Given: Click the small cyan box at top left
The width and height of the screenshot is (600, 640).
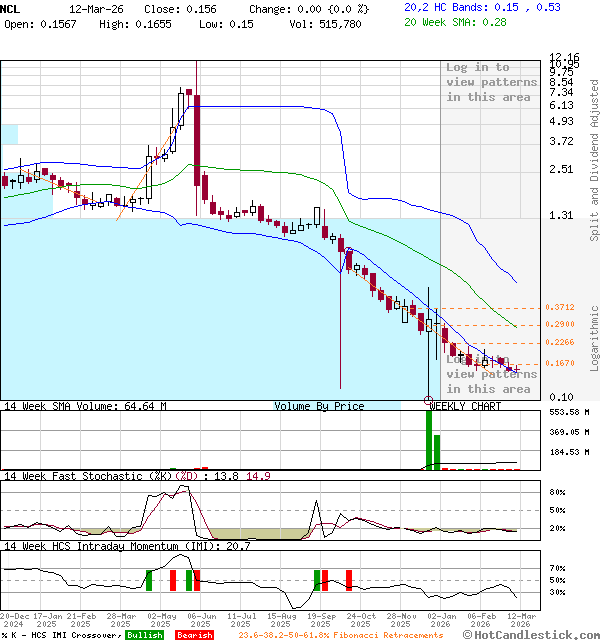Looking at the screenshot, I should pos(9,134).
